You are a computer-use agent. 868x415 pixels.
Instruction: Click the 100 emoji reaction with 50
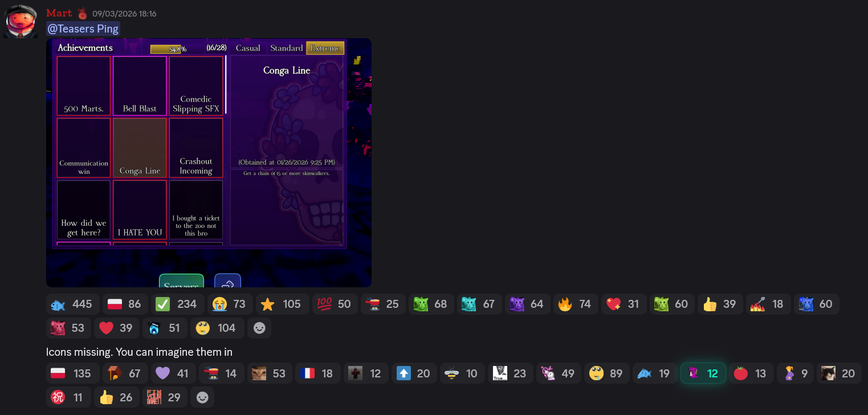point(335,304)
